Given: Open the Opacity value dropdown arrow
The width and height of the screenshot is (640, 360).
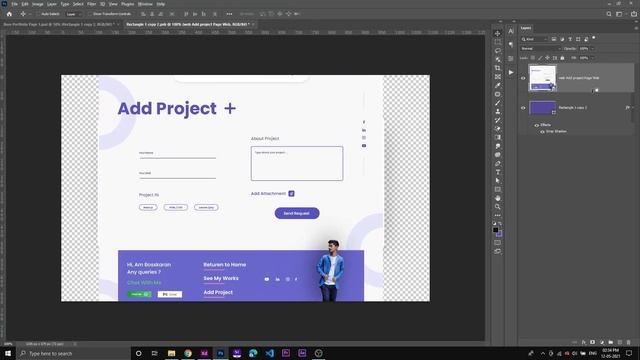Looking at the screenshot, I should (x=593, y=49).
